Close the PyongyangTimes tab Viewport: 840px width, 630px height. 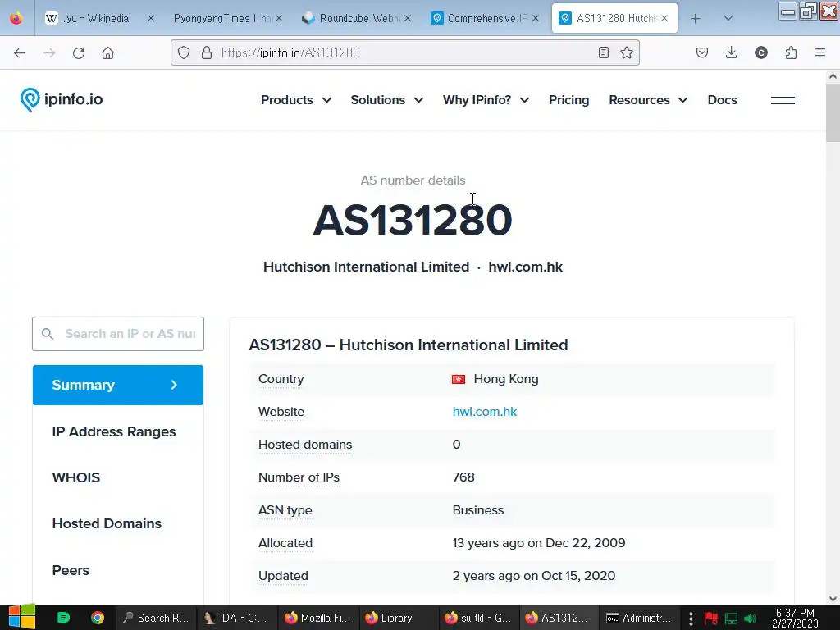[279, 18]
